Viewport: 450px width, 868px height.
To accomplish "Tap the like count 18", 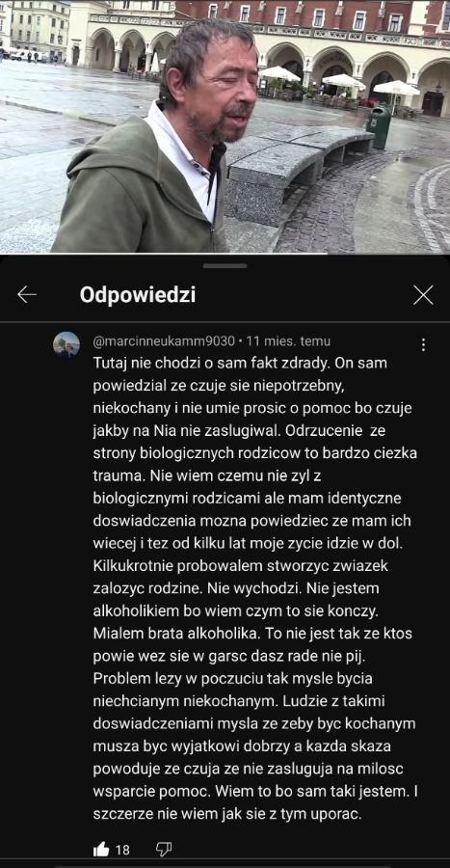I will tap(122, 850).
